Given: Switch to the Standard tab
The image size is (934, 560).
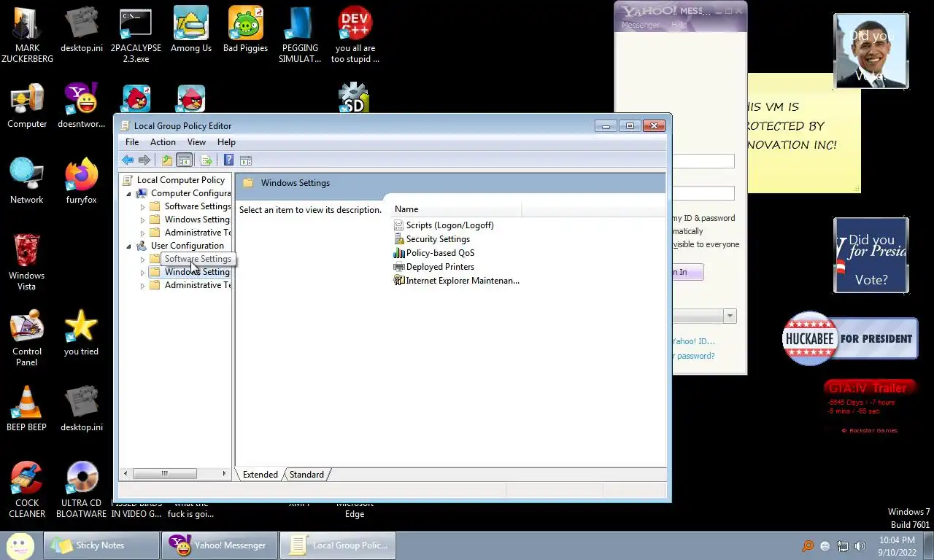Looking at the screenshot, I should click(306, 475).
